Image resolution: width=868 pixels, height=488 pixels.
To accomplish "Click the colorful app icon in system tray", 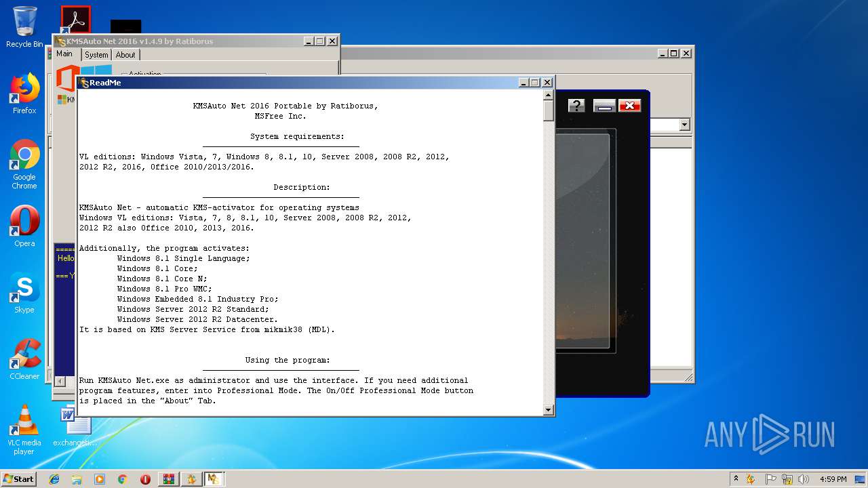I will point(751,479).
